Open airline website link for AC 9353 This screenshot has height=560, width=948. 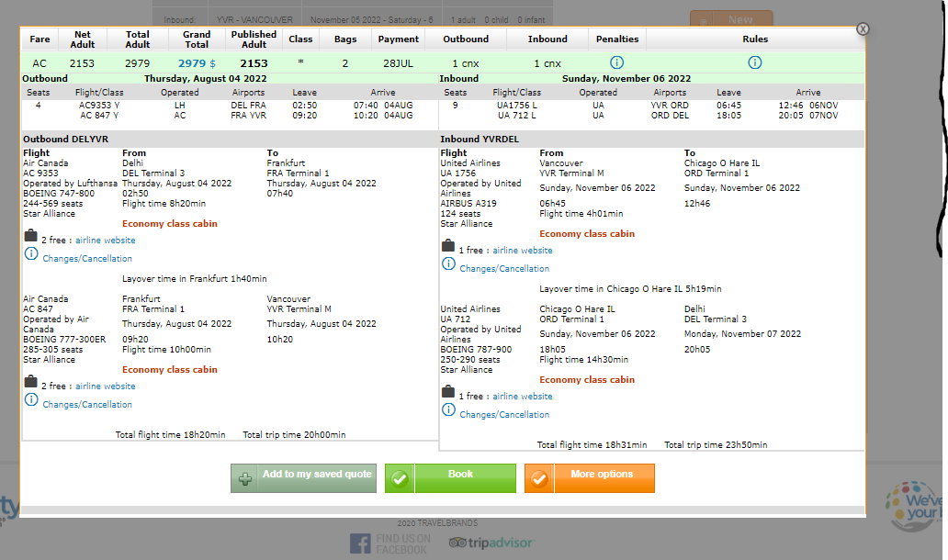click(x=106, y=241)
